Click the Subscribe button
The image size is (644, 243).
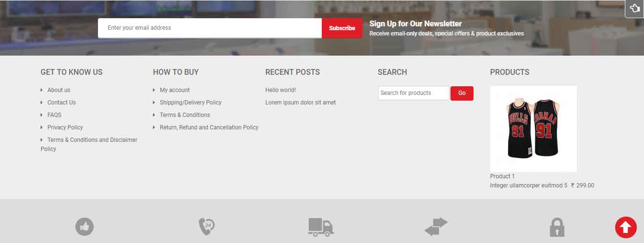[342, 28]
